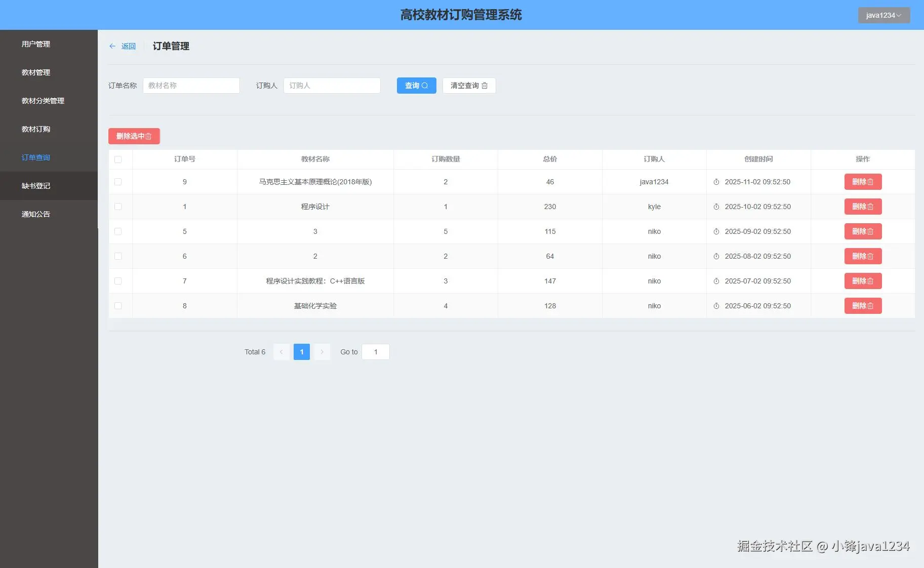
Task: Open 教材订购 in the sidebar
Action: [x=49, y=129]
